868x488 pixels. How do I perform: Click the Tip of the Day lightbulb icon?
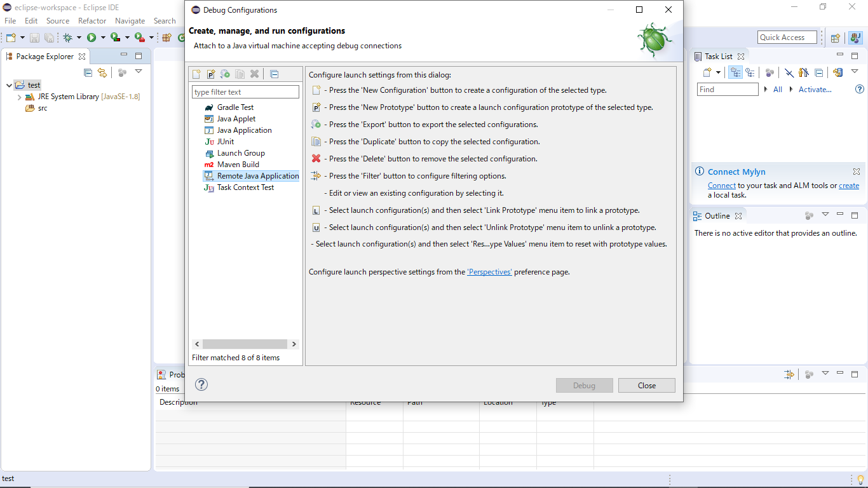pos(860,479)
